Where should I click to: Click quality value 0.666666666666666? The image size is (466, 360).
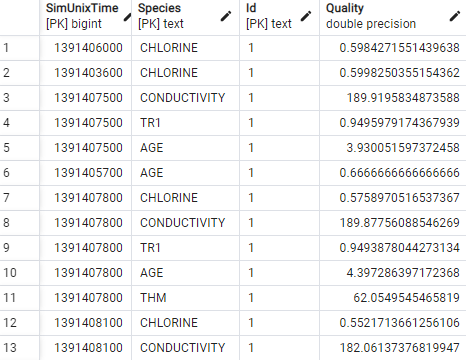pyautogui.click(x=393, y=173)
